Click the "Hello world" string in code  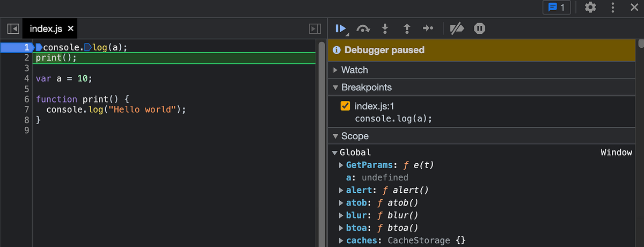pos(142,110)
